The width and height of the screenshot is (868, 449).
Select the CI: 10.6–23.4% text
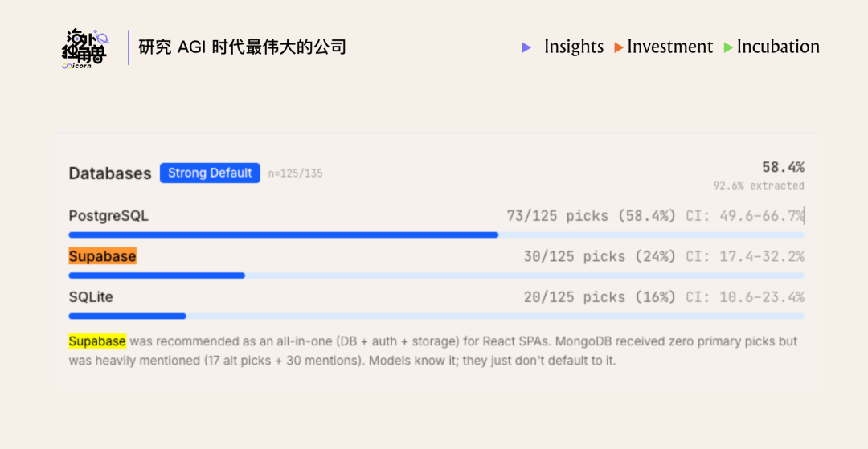pyautogui.click(x=745, y=297)
